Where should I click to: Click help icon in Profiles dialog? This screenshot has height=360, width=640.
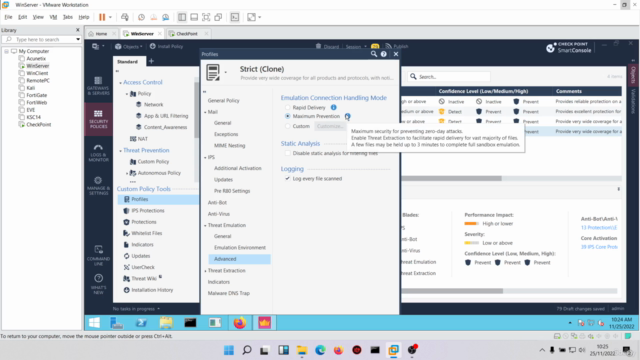384,54
